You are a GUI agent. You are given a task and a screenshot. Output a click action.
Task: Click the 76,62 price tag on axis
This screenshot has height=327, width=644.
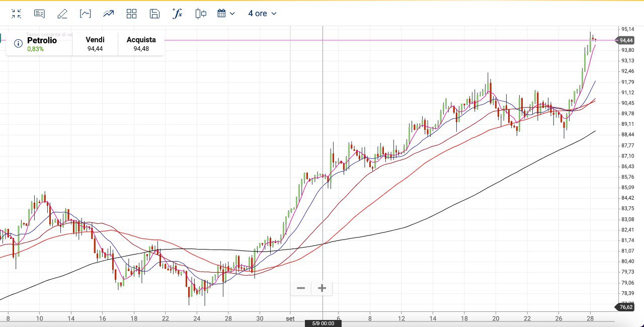626,307
